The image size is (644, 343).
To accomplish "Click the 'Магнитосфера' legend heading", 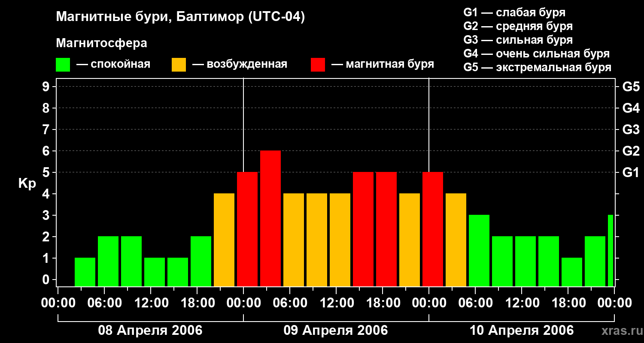I will tap(101, 43).
